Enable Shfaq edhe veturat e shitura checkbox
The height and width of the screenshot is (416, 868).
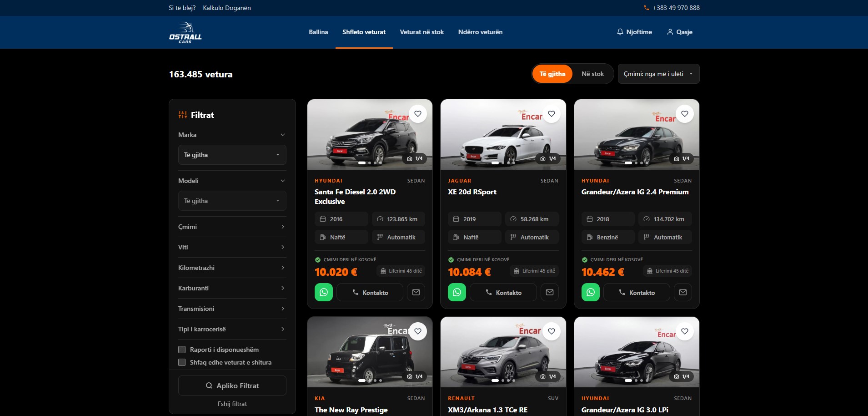pos(182,362)
